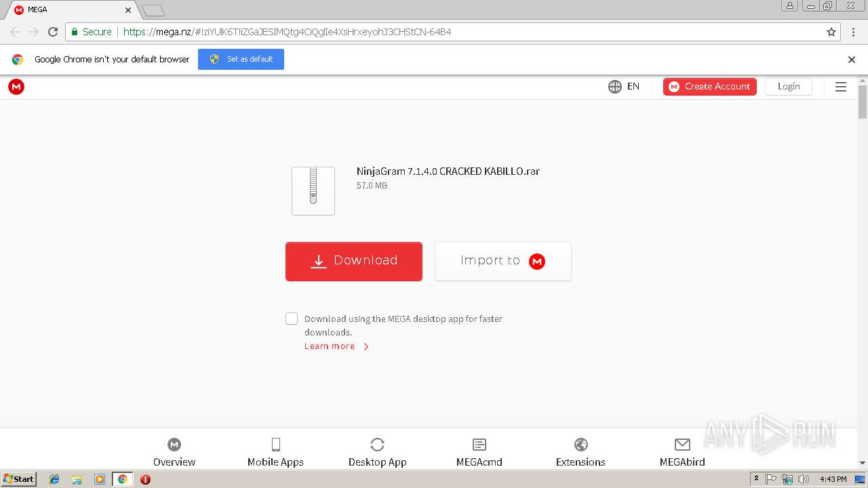Select the MEGAbird mail icon
Image resolution: width=868 pixels, height=488 pixels.
click(x=683, y=445)
